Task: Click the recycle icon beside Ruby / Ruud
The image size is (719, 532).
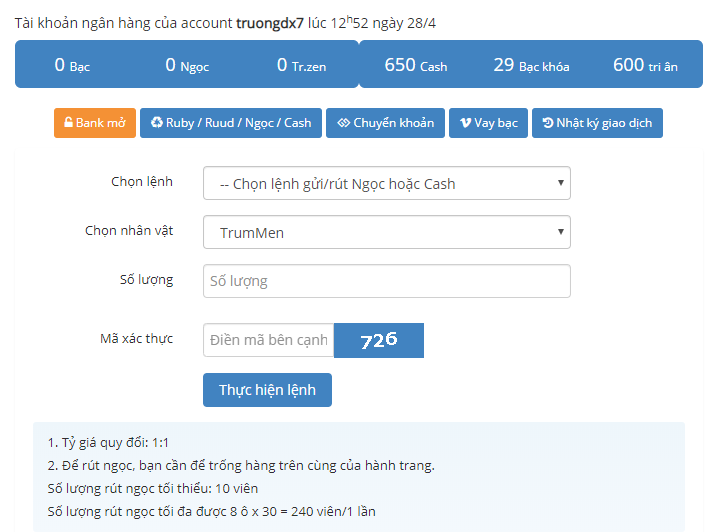Action: tap(156, 123)
